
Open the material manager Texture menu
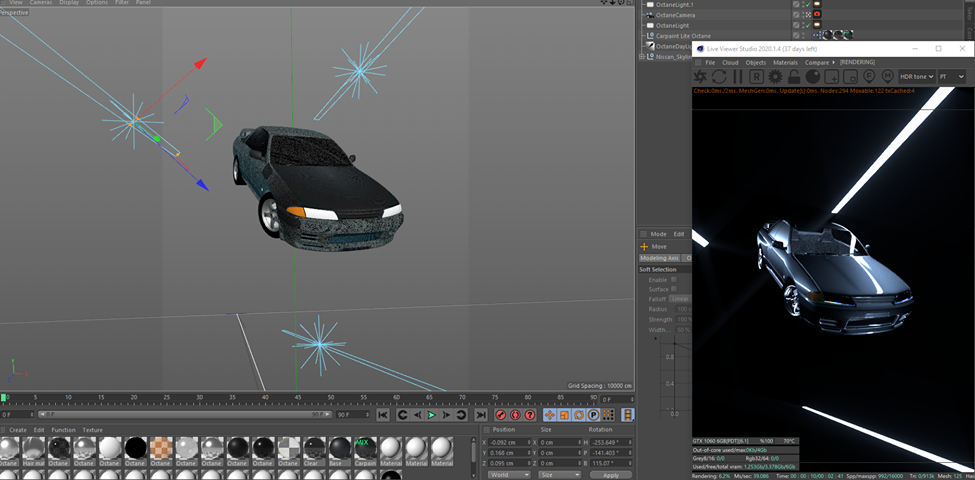[x=93, y=430]
